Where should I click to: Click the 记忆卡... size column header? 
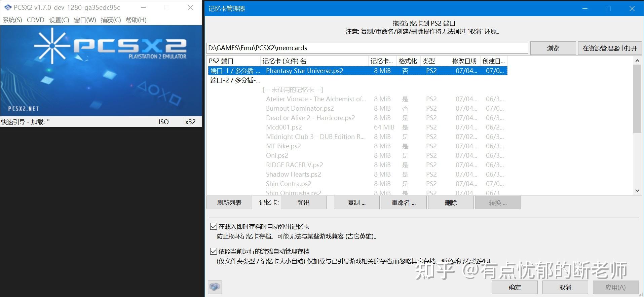[382, 61]
